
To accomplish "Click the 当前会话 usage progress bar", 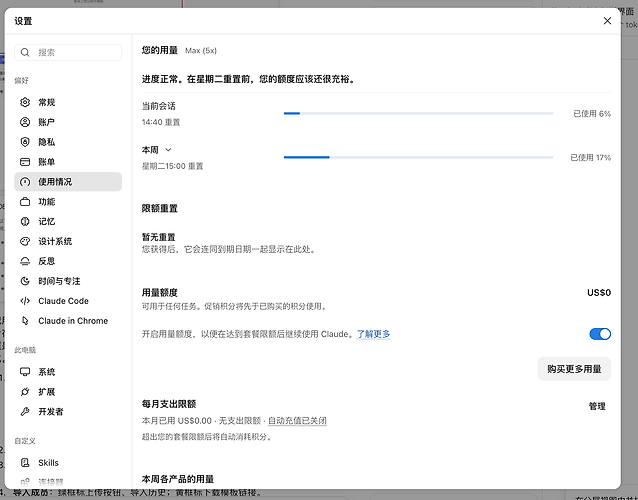I will [418, 114].
